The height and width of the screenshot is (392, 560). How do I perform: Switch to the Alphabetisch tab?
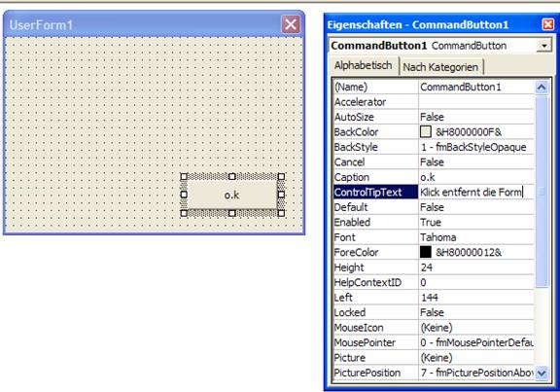pyautogui.click(x=364, y=66)
